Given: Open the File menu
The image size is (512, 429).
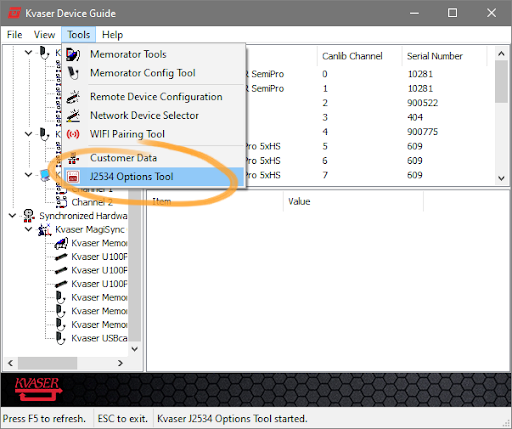Looking at the screenshot, I should click(14, 35).
